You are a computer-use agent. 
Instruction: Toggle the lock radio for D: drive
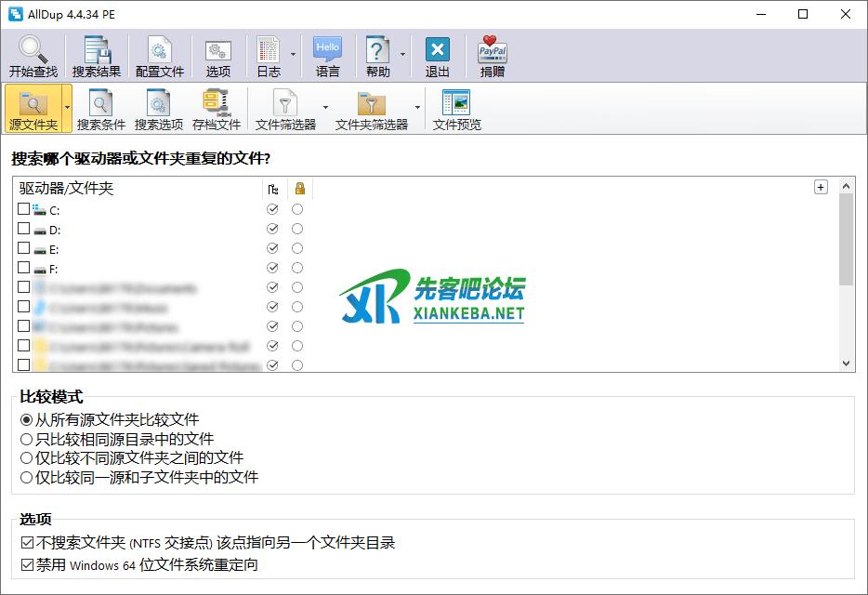tap(297, 229)
